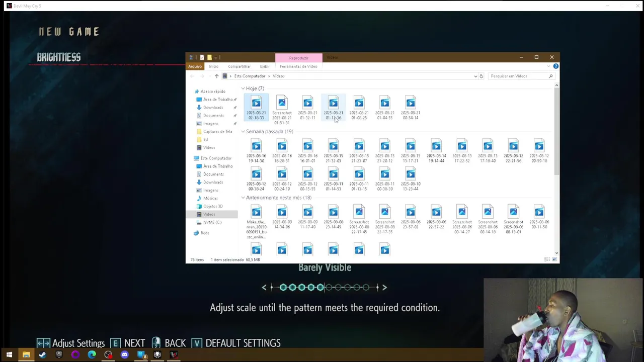
Task: Click Este Computador in address path
Action: point(250,76)
